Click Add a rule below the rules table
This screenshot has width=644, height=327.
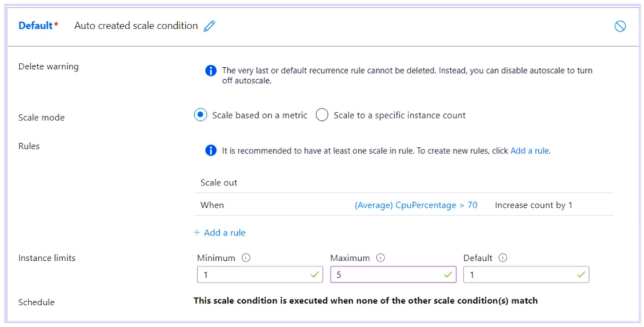(225, 232)
